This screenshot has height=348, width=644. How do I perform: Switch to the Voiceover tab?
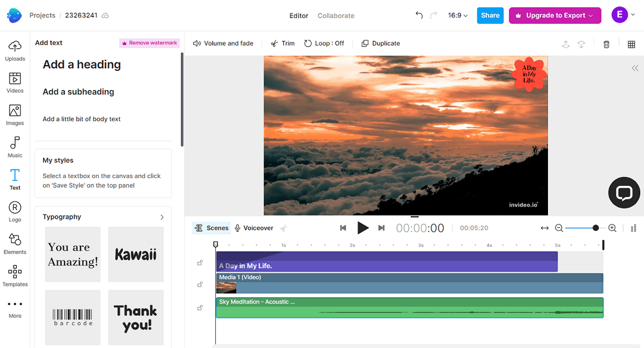(x=254, y=228)
